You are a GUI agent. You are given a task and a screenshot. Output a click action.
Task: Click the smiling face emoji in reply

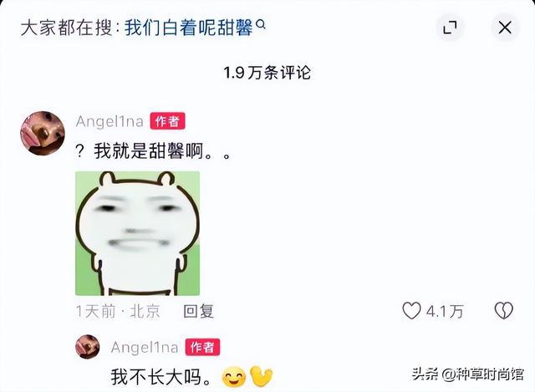pos(234,377)
